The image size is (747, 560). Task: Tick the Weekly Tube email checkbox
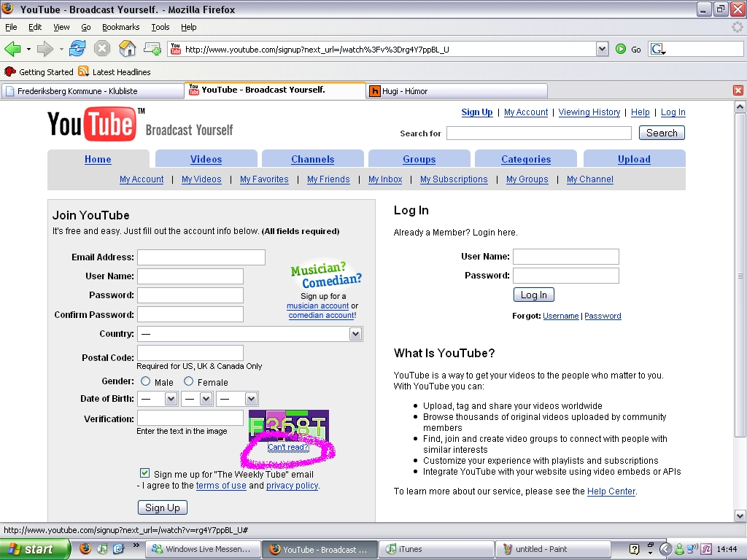click(145, 472)
